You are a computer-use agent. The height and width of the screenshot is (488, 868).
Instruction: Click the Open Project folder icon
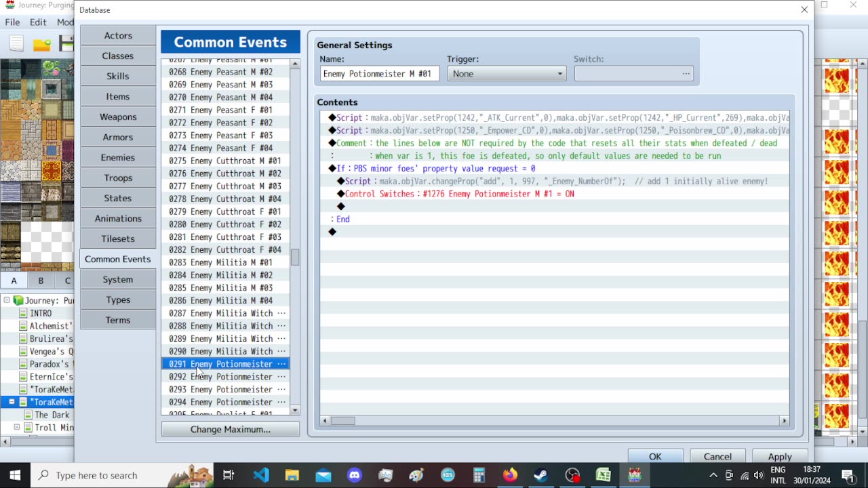(x=42, y=44)
